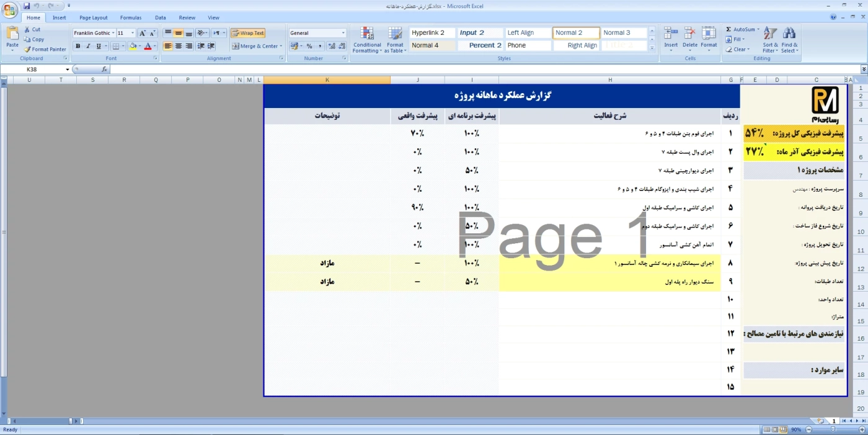Screen dimensions: 868x435
Task: Expand the cell styles gallery
Action: [653, 47]
